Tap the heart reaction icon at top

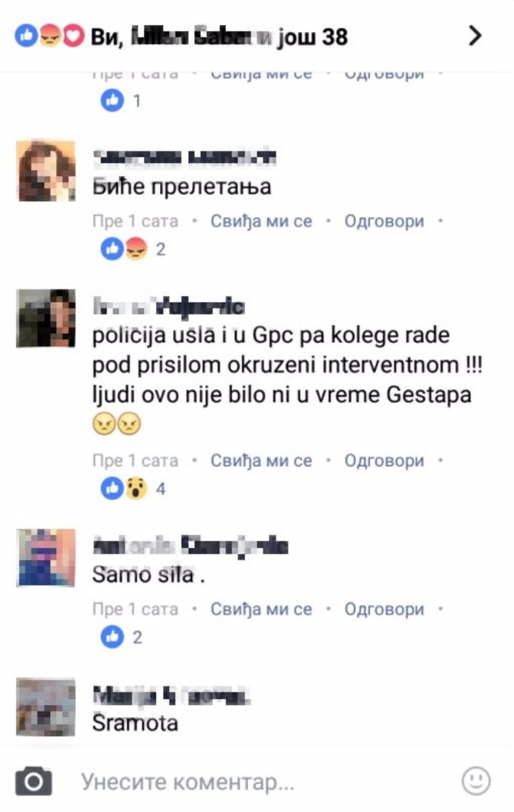coord(73,36)
